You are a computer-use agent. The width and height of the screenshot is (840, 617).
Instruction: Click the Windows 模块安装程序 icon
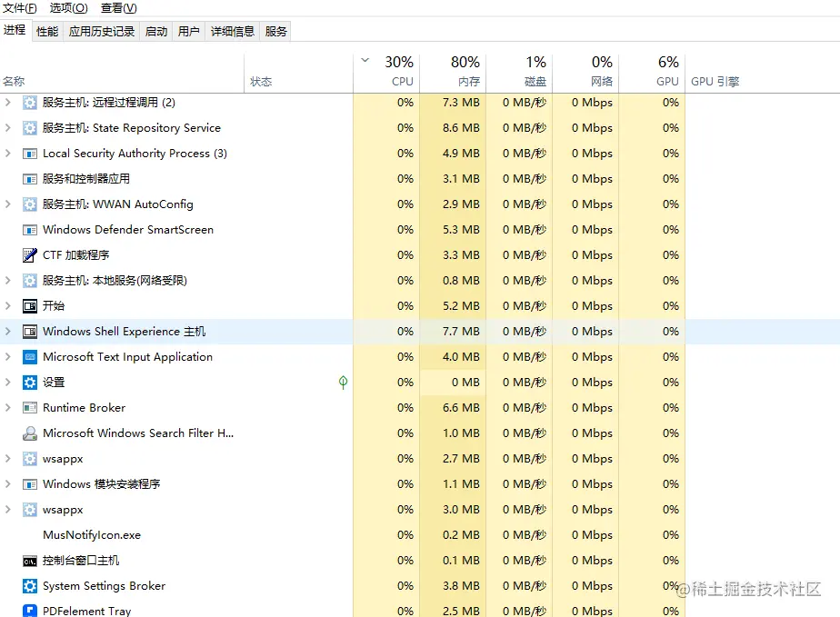[30, 484]
